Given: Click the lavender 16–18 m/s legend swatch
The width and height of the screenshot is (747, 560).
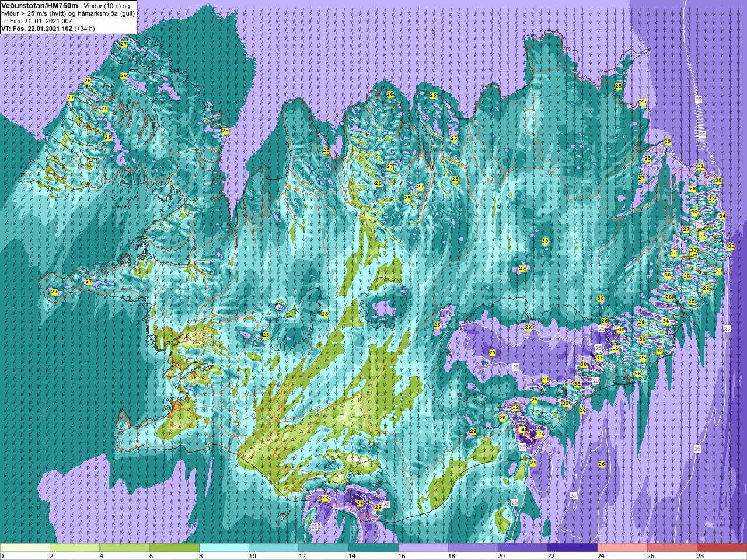Looking at the screenshot, I should coord(423,548).
